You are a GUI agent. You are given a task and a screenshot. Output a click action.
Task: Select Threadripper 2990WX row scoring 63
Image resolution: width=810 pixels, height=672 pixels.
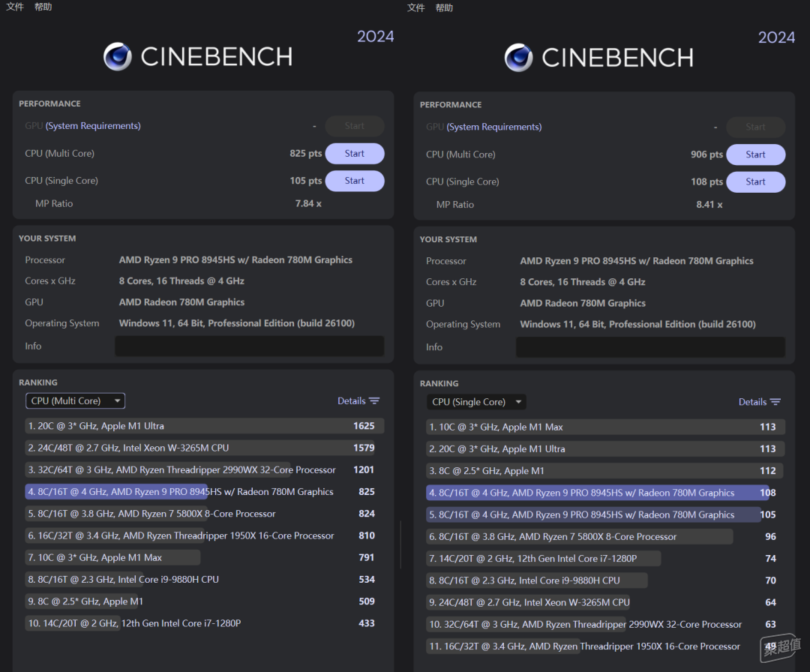pyautogui.click(x=605, y=625)
